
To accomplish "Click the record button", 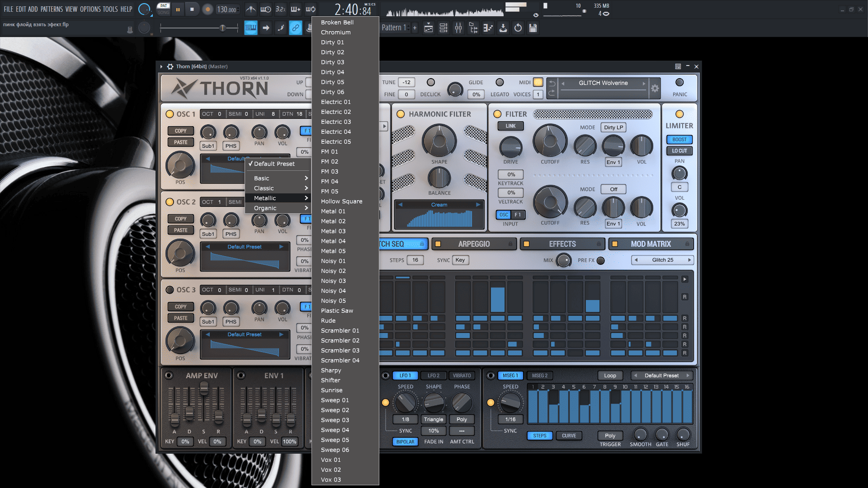I will coord(208,9).
